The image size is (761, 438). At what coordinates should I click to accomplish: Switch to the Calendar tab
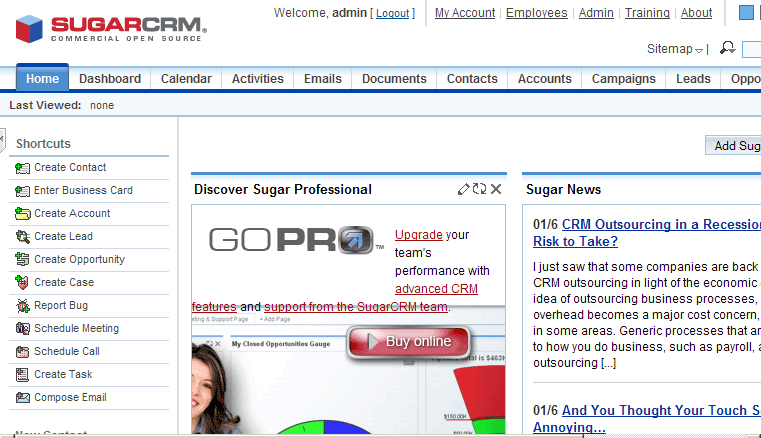pyautogui.click(x=186, y=79)
